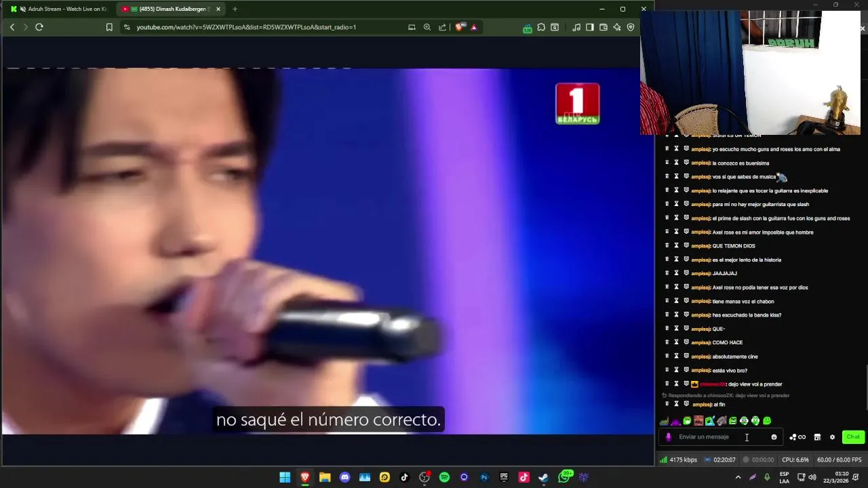Image resolution: width=868 pixels, height=488 pixels.
Task: Timeout the sender of 'estás vivo bro?'
Action: click(x=676, y=370)
